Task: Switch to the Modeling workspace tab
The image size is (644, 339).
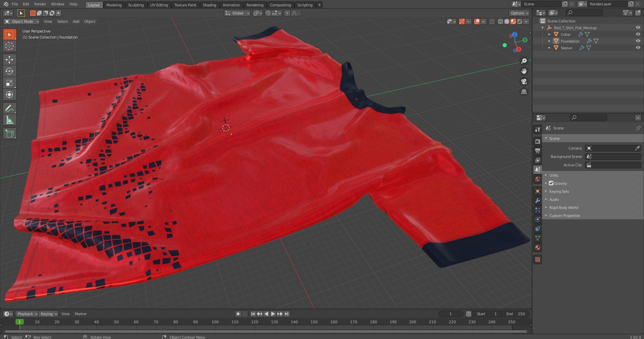Action: (114, 5)
